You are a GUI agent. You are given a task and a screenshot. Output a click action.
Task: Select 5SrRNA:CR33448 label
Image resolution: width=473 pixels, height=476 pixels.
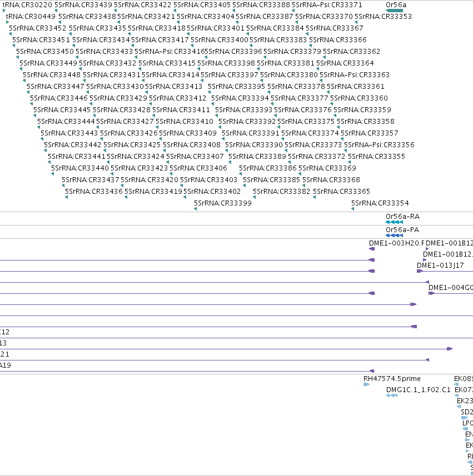52,74
